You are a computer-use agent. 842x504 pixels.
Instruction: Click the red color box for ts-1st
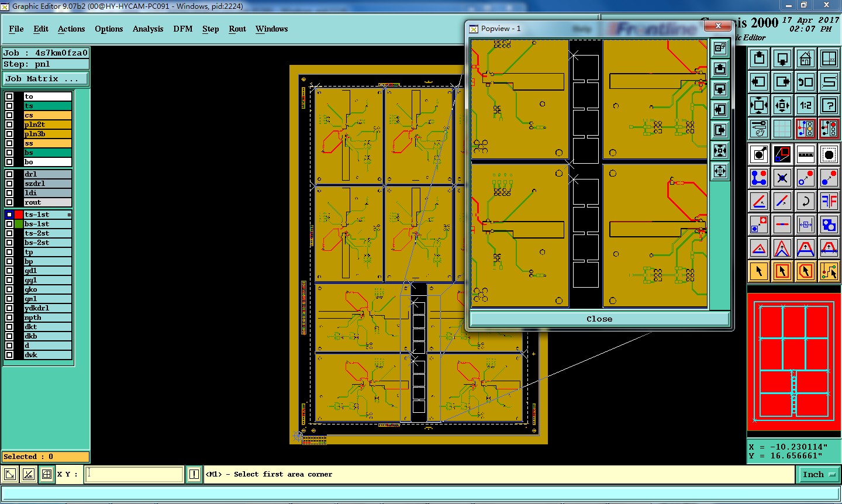pyautogui.click(x=19, y=215)
